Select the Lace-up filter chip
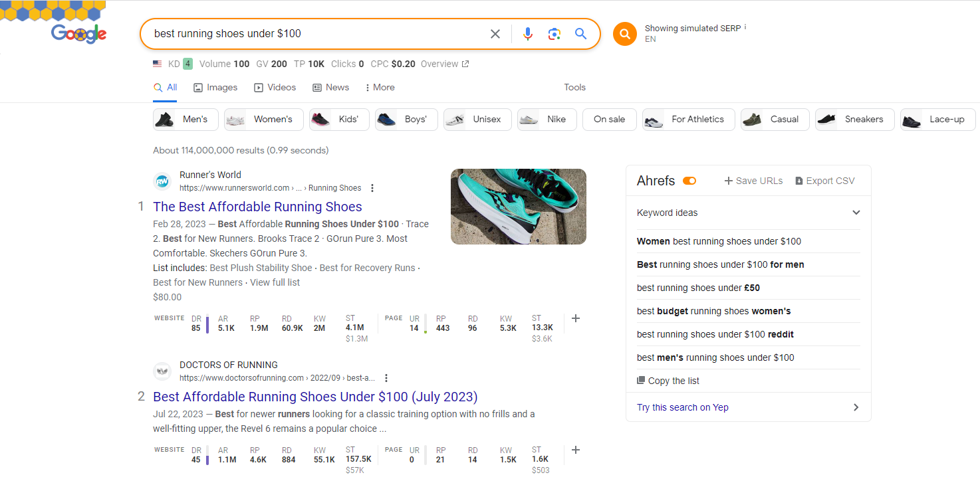This screenshot has width=980, height=489. [938, 120]
